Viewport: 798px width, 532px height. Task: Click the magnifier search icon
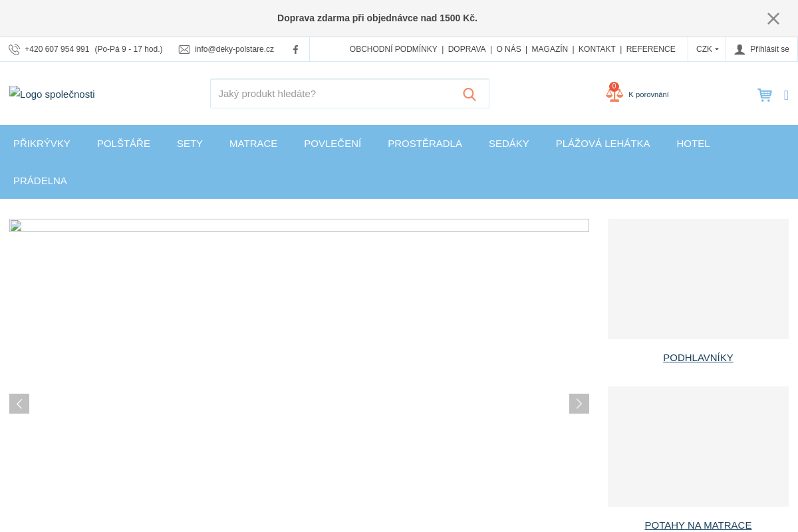click(x=469, y=94)
